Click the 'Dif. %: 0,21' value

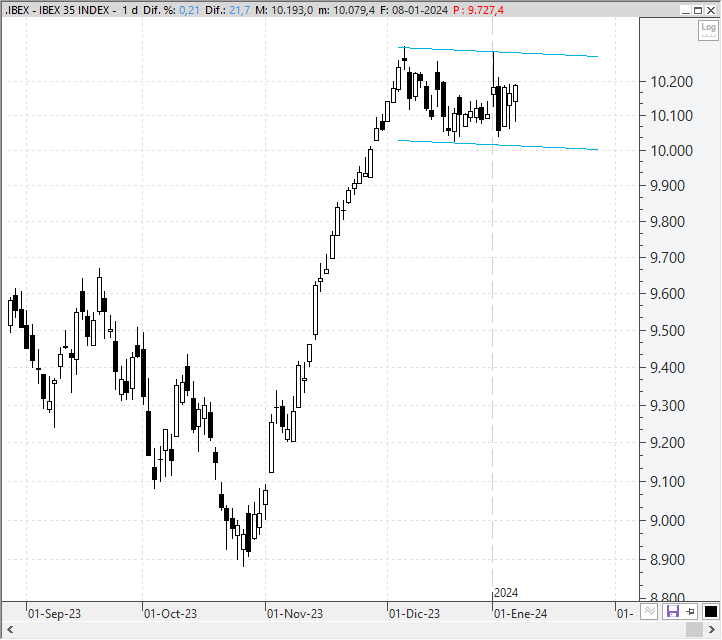pos(171,10)
